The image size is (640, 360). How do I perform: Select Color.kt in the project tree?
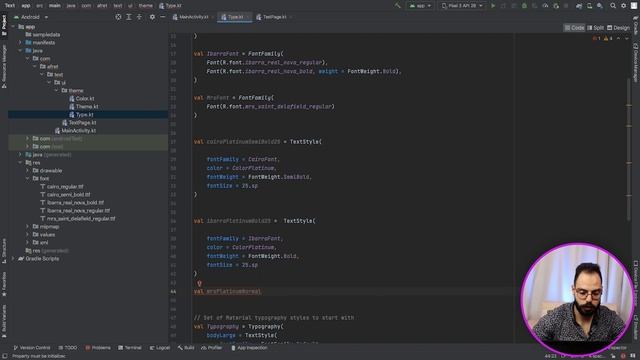tap(85, 98)
